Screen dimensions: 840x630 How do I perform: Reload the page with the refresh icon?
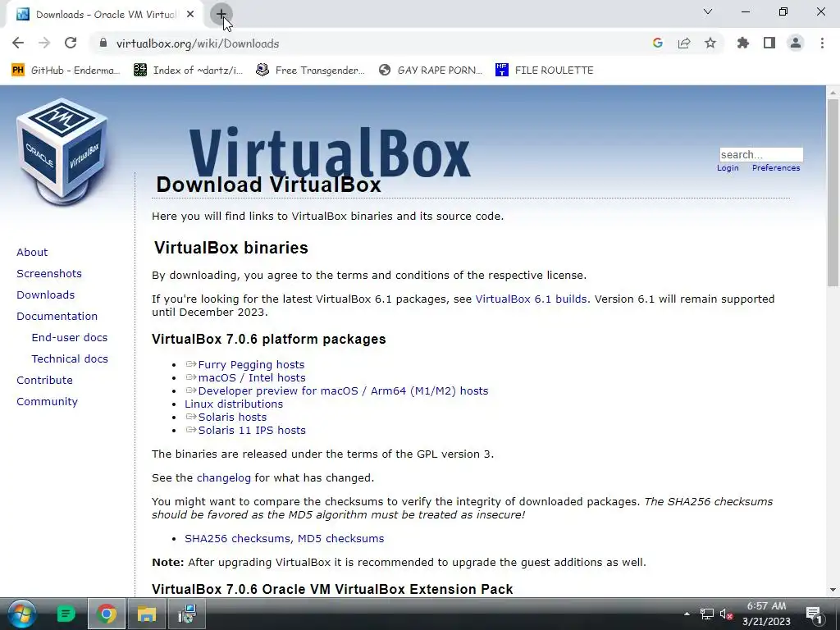71,43
